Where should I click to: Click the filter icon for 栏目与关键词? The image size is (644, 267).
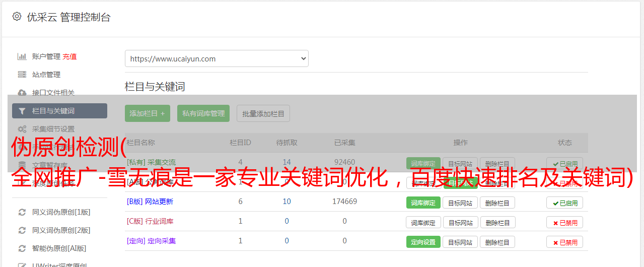coord(22,111)
